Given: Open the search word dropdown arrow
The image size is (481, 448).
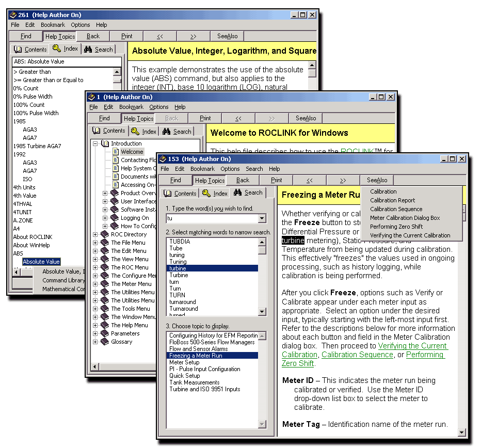Looking at the screenshot, I should tap(262, 218).
